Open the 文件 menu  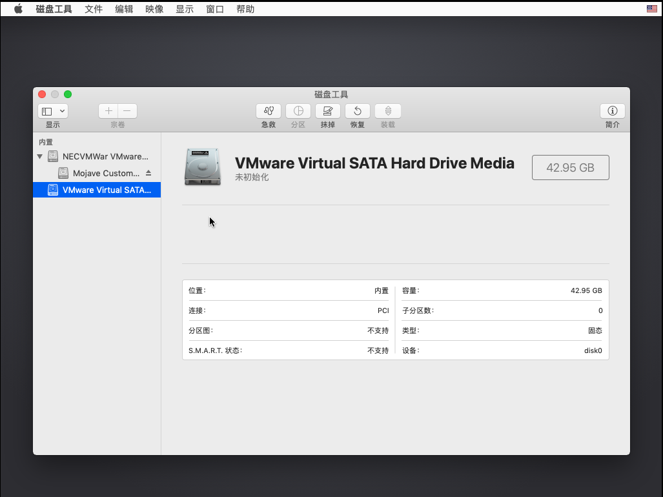93,9
